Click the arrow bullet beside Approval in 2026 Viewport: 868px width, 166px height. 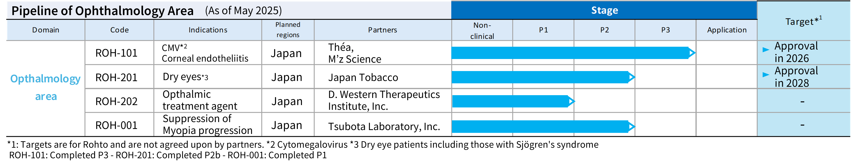click(x=766, y=50)
